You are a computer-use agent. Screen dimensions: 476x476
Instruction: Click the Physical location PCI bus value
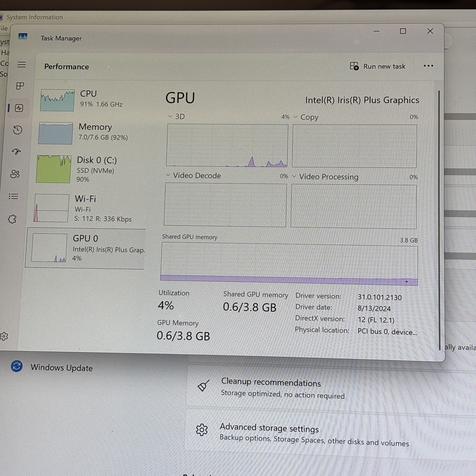coord(387,332)
